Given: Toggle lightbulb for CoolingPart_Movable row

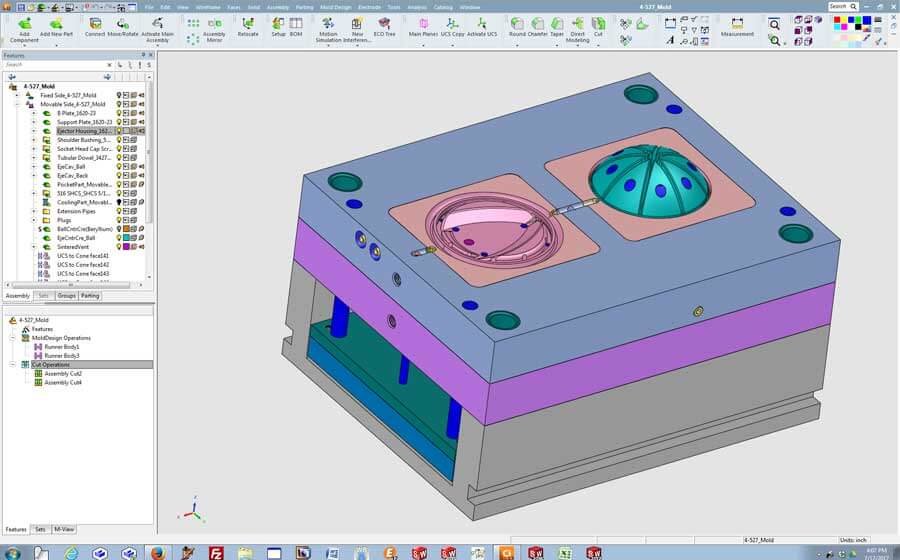Looking at the screenshot, I should (120, 202).
